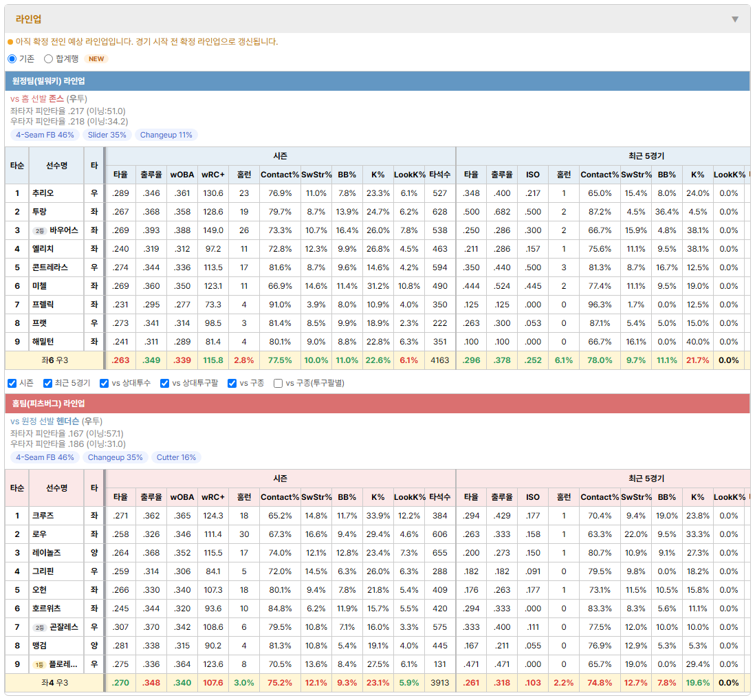The width and height of the screenshot is (755, 700).
Task: Select player 투랑 in the lineup
Action: [39, 212]
